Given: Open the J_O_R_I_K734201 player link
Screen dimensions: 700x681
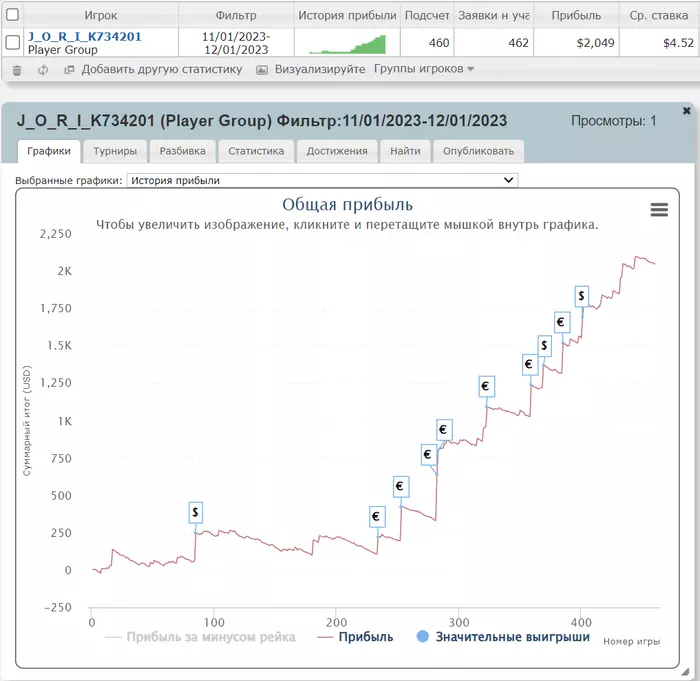Looking at the screenshot, I should pyautogui.click(x=84, y=36).
